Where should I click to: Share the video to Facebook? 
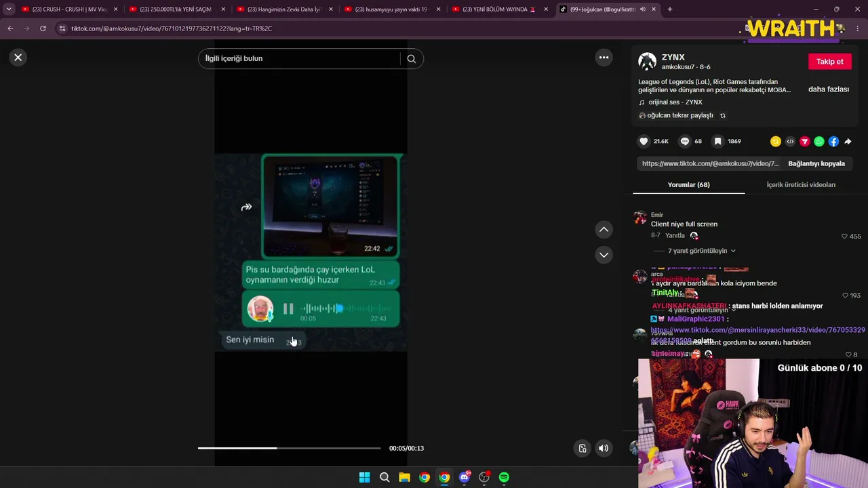[x=833, y=142]
